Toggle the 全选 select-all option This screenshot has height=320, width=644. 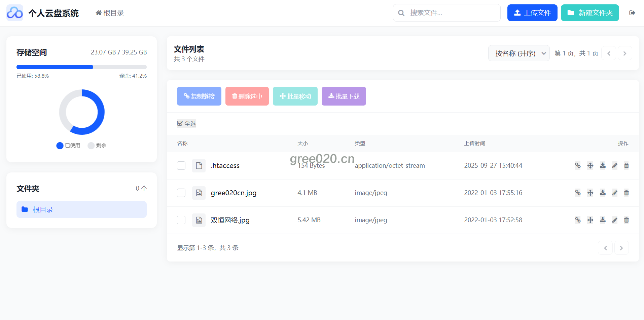coord(187,123)
